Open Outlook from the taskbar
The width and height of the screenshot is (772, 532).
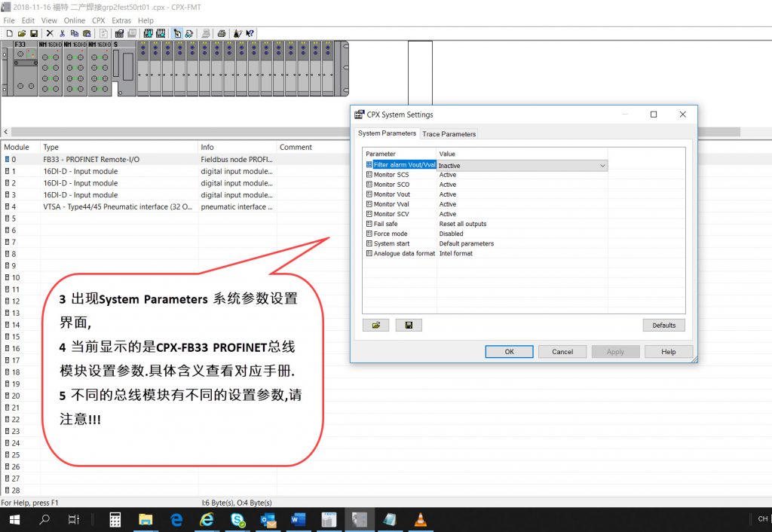pos(269,519)
